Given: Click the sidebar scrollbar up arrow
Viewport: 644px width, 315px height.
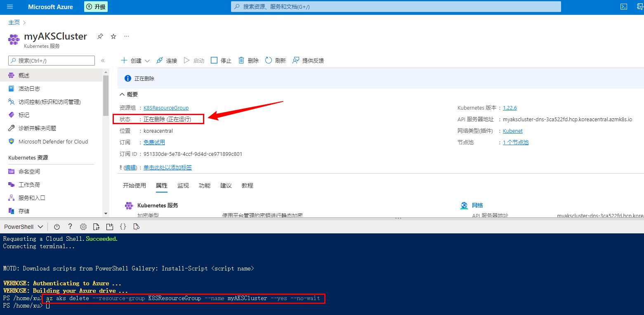Looking at the screenshot, I should [106, 72].
